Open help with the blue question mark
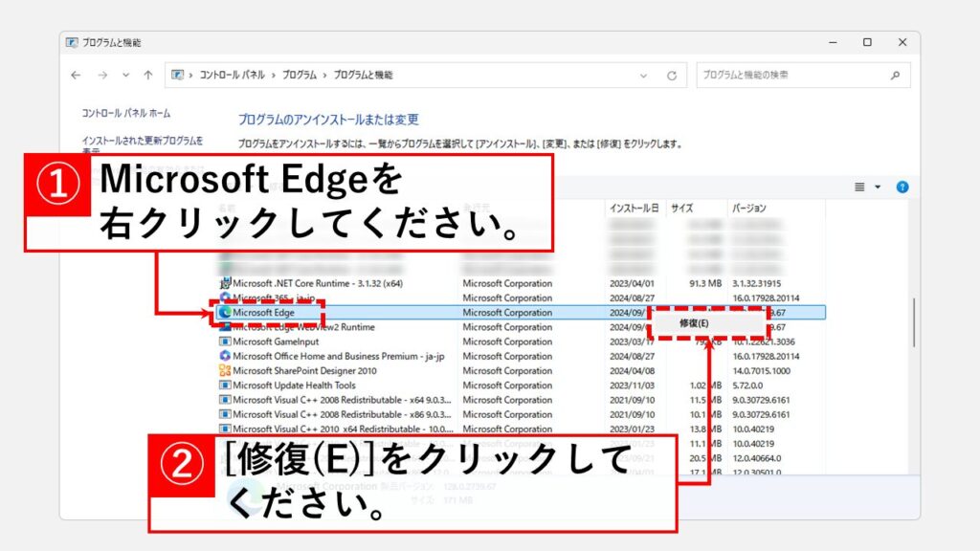The width and height of the screenshot is (980, 551). tap(902, 187)
